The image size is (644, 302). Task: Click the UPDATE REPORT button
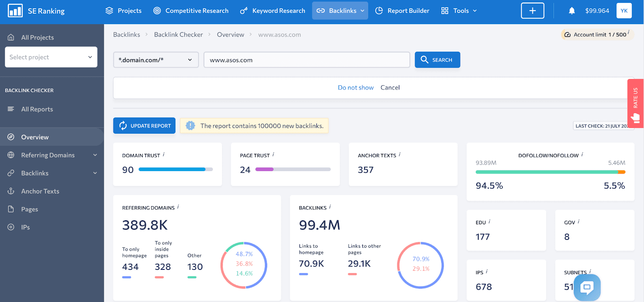point(144,126)
